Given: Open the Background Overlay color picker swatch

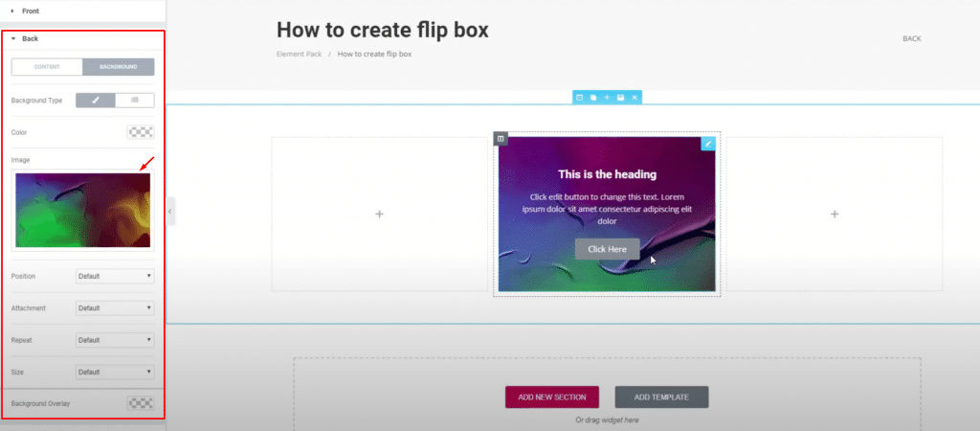Looking at the screenshot, I should (140, 403).
